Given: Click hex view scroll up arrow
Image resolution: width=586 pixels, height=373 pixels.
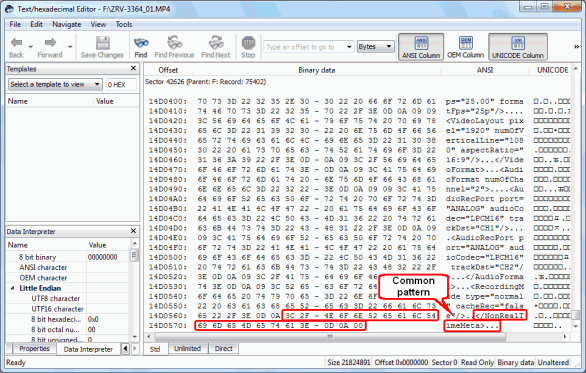Looking at the screenshot, I should pyautogui.click(x=576, y=69).
